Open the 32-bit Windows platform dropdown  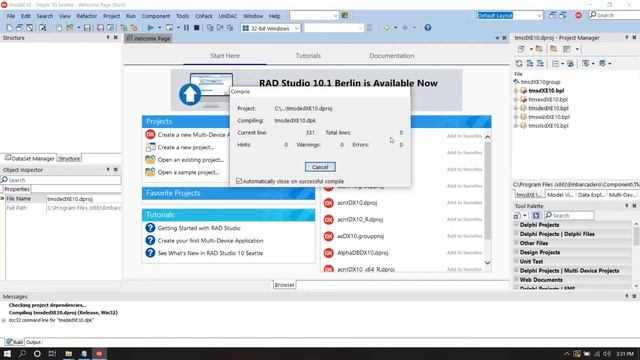[x=297, y=28]
